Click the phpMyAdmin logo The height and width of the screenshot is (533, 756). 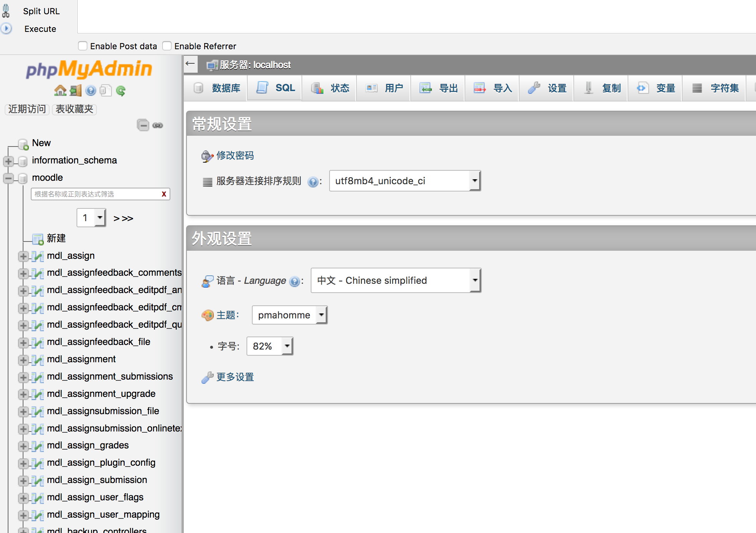coord(89,69)
